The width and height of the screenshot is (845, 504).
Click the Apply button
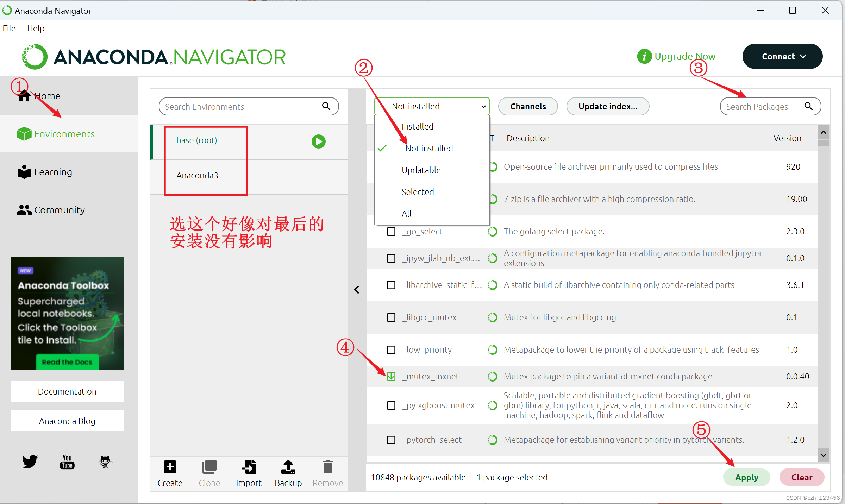746,477
